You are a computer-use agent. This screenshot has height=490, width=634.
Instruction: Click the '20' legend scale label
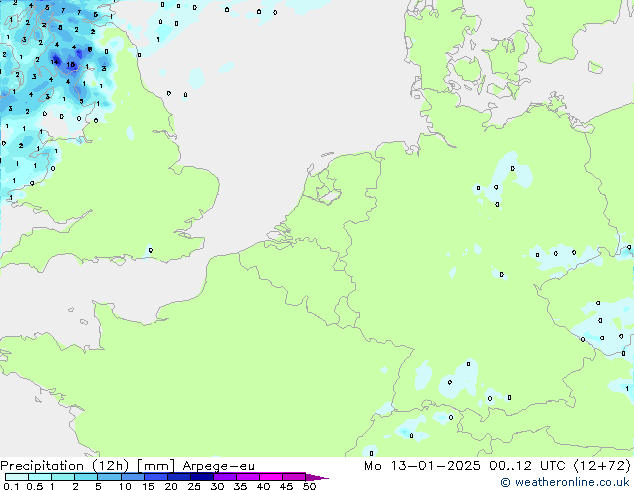click(171, 486)
